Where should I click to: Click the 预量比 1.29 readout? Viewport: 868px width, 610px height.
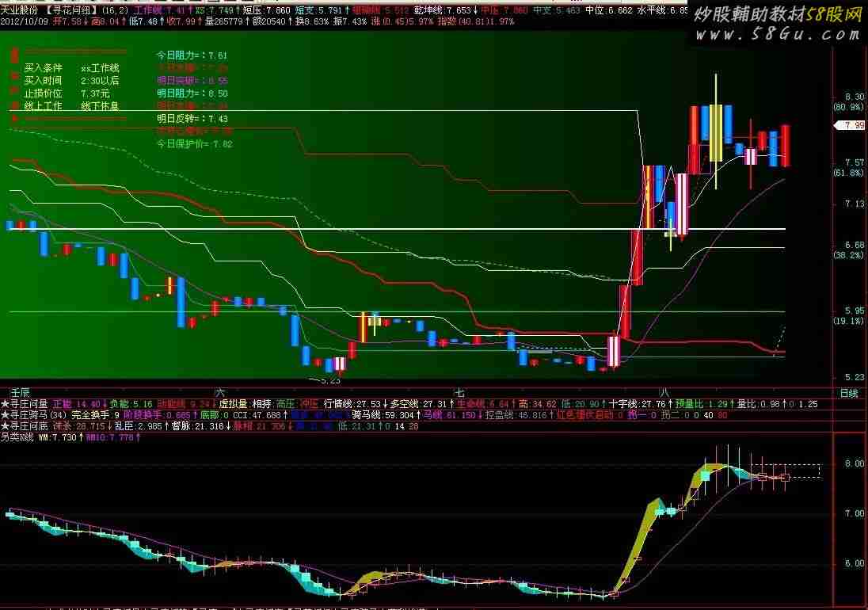[700, 404]
